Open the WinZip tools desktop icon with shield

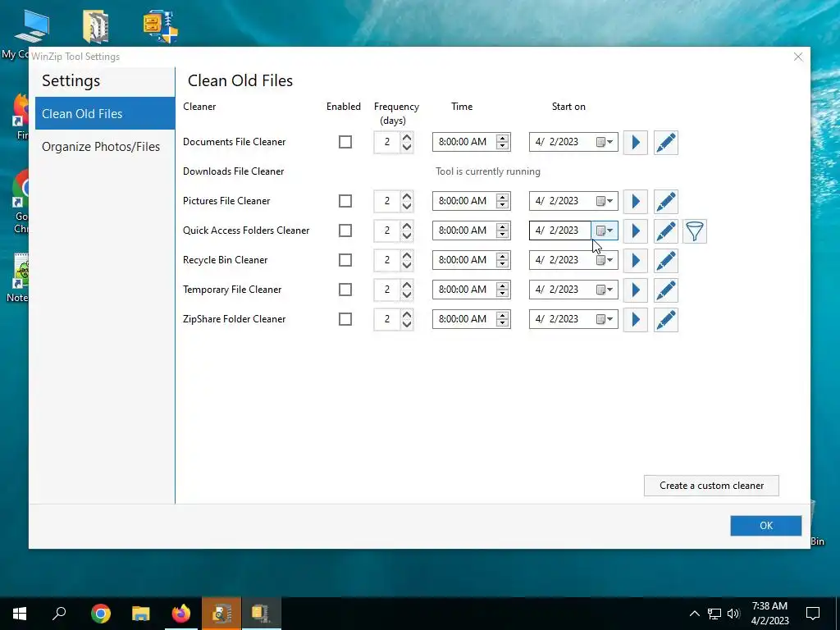click(160, 27)
